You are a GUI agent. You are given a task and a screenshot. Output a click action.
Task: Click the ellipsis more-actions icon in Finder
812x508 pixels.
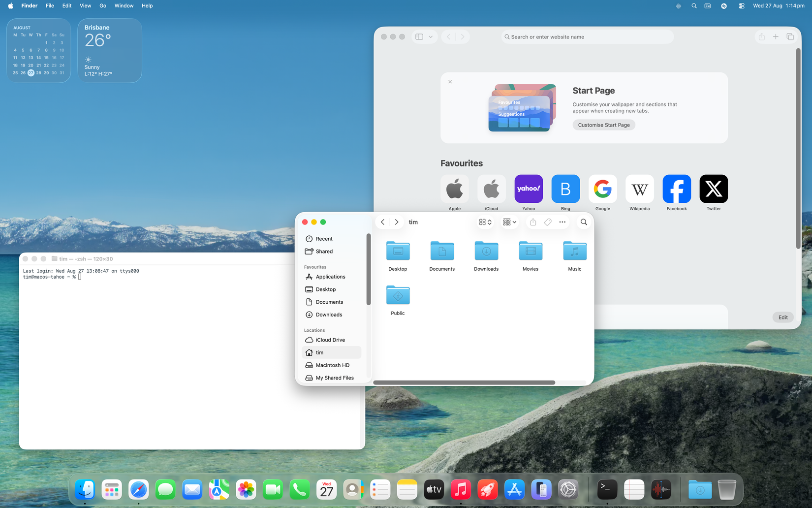562,222
